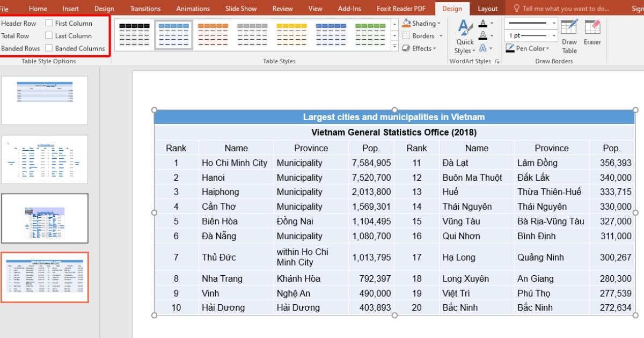Select the second slide thumbnail

(x=45, y=159)
